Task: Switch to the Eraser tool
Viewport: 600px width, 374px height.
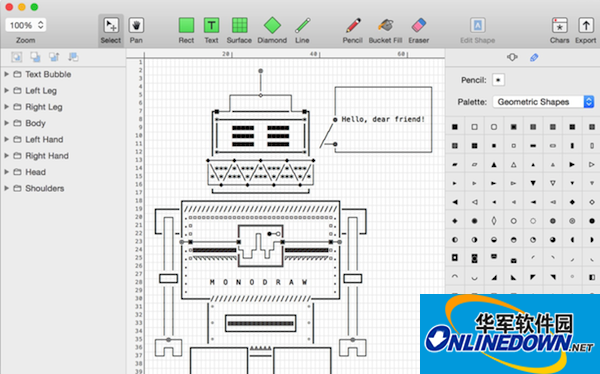Action: point(419,31)
